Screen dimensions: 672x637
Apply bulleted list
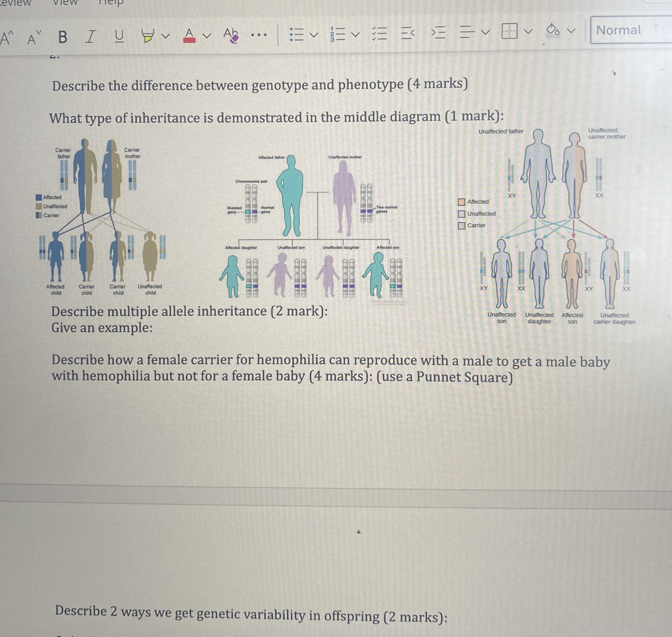coord(297,34)
